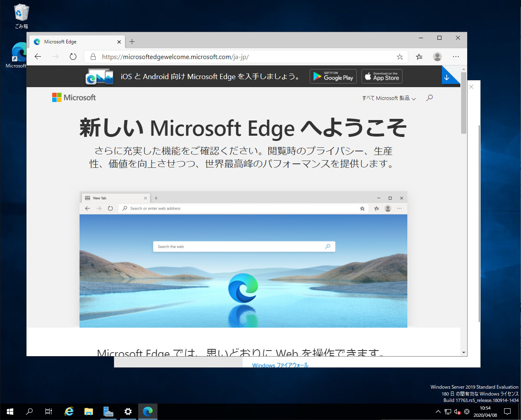Close the Microsoft Edge tab

point(119,42)
